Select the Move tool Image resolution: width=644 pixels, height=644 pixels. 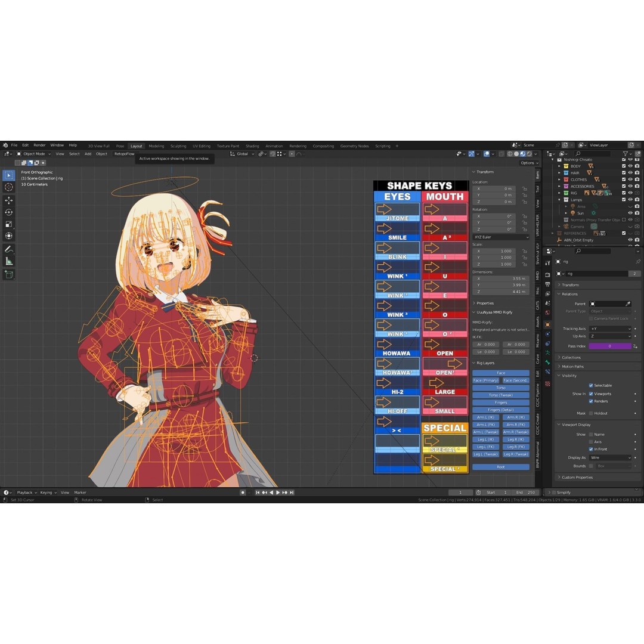[x=8, y=200]
